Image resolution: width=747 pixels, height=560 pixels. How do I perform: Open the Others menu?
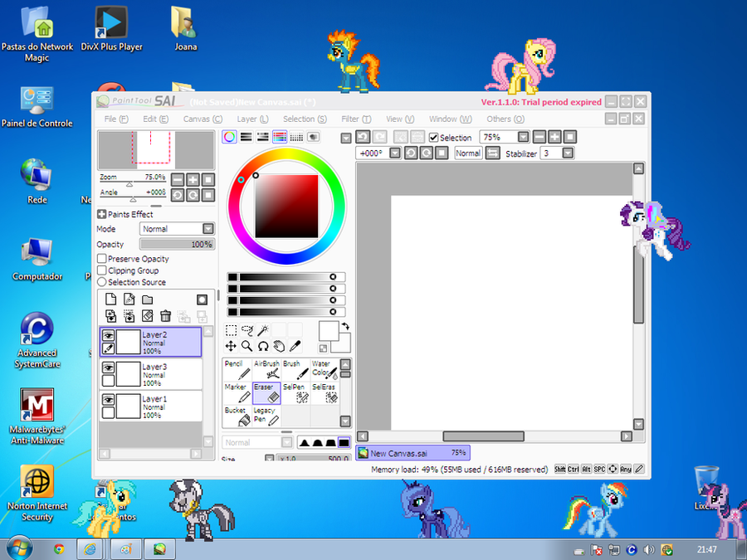505,119
